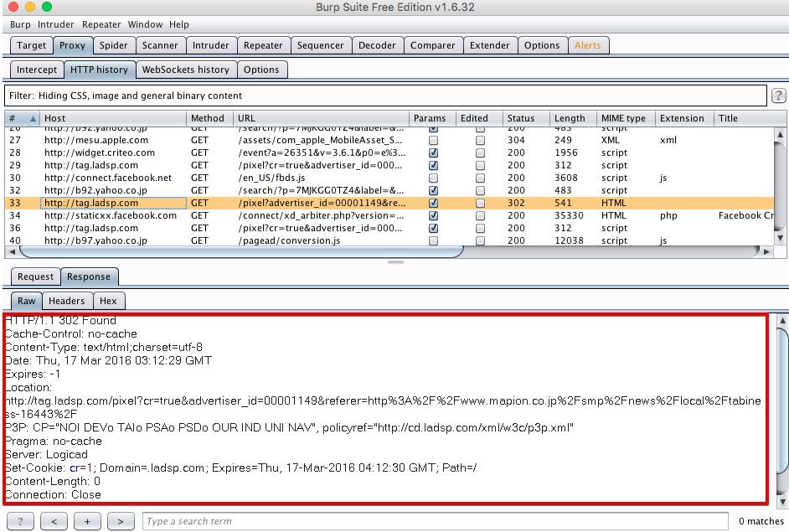Toggle Edited checkbox for mesu.apple.com row

point(480,141)
